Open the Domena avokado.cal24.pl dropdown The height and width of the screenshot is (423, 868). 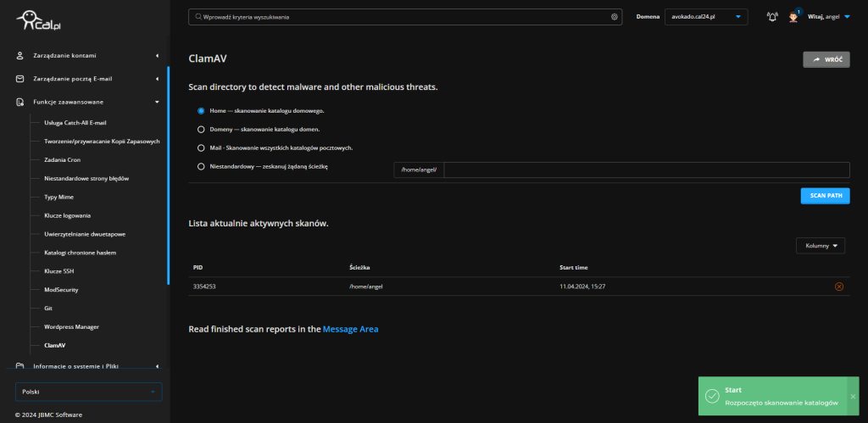pyautogui.click(x=706, y=17)
